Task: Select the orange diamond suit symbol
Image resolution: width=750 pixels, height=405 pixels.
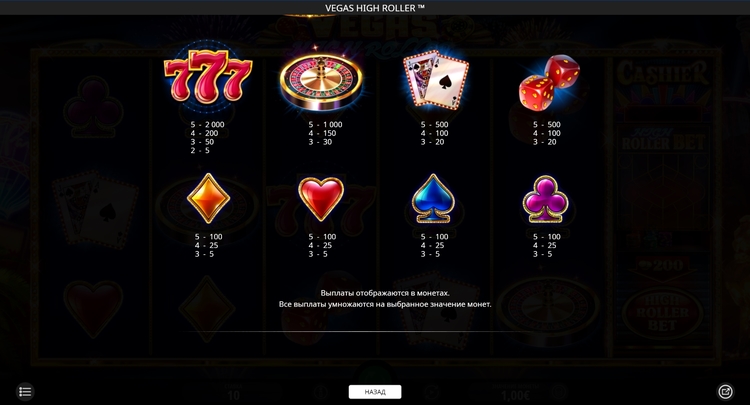Action: pos(208,198)
